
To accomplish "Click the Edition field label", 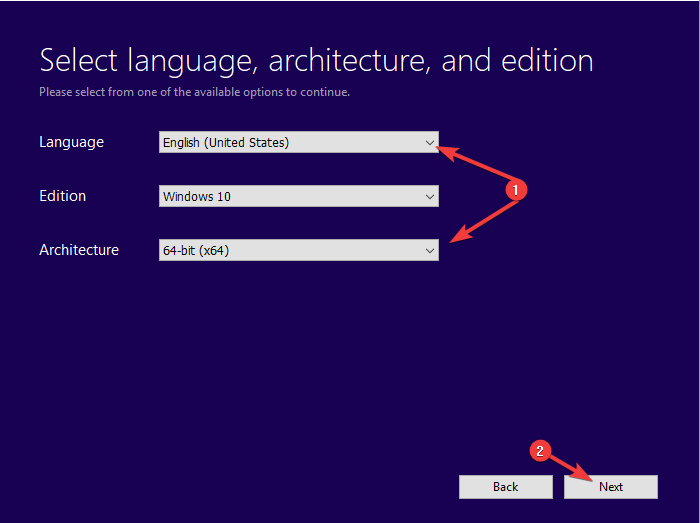I will coord(62,196).
